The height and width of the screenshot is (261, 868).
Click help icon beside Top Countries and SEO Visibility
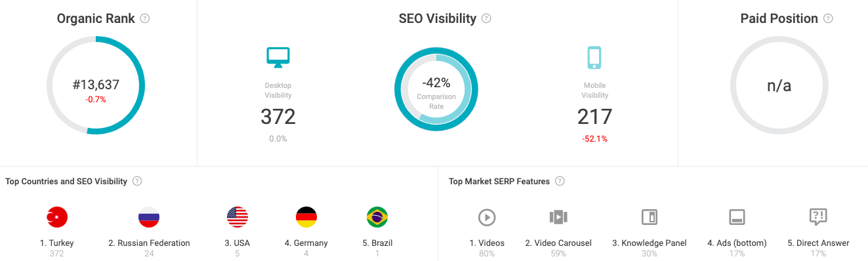tap(137, 181)
